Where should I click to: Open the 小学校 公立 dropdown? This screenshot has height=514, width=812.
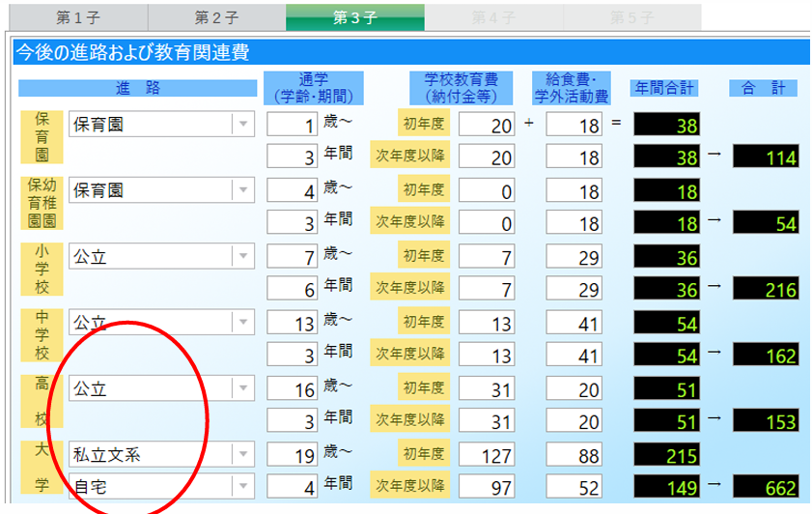click(x=242, y=257)
